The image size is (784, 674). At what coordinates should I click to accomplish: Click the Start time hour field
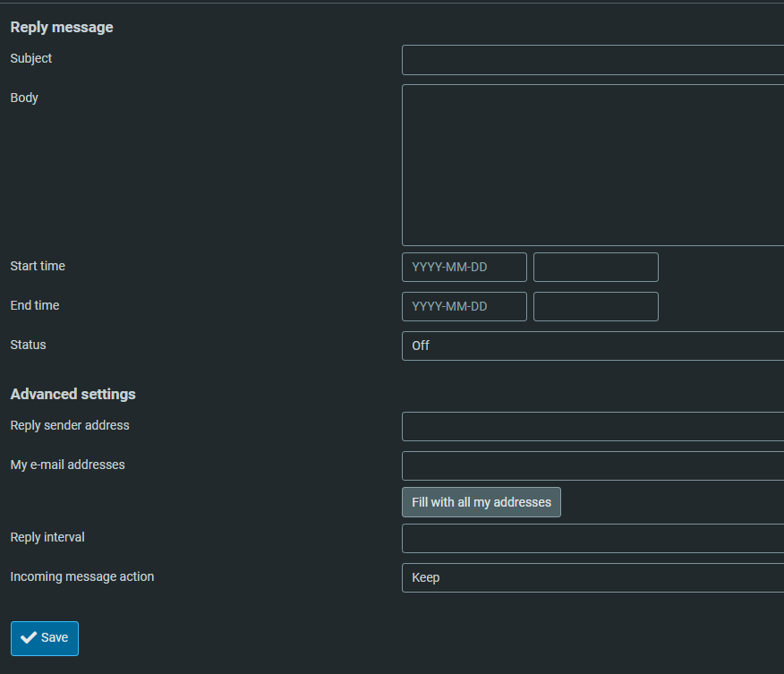point(595,268)
